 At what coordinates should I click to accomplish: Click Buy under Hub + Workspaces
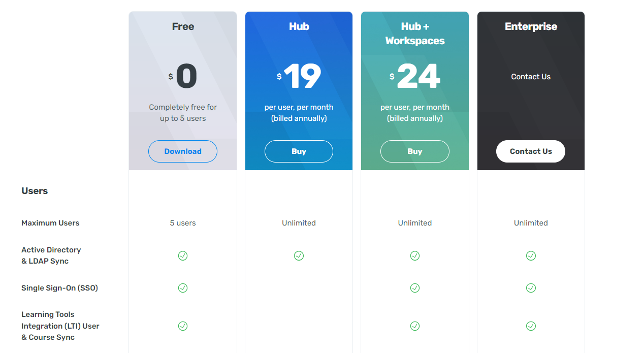click(x=415, y=151)
